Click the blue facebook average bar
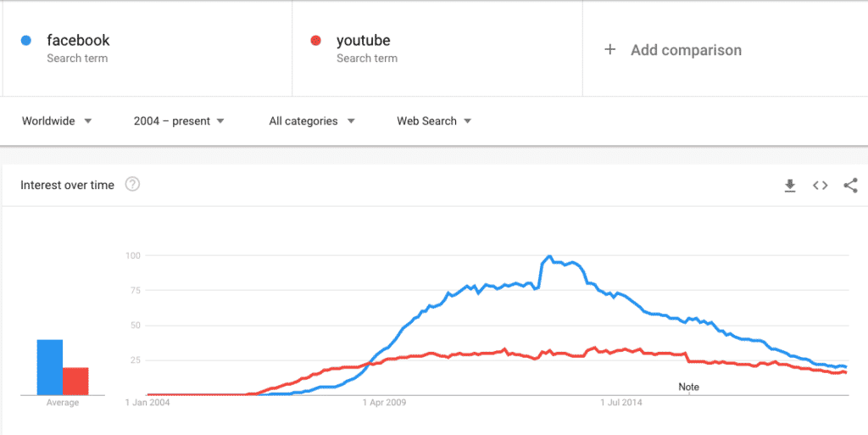868x435 pixels. point(50,367)
